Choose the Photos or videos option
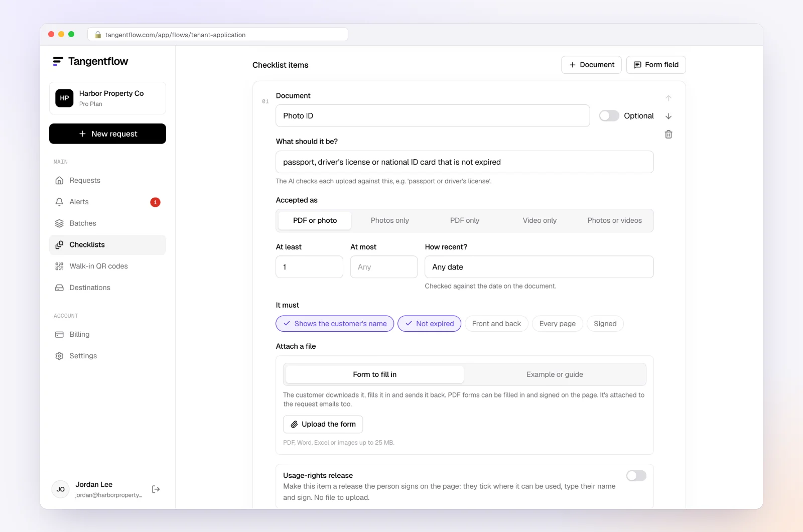 (x=614, y=220)
